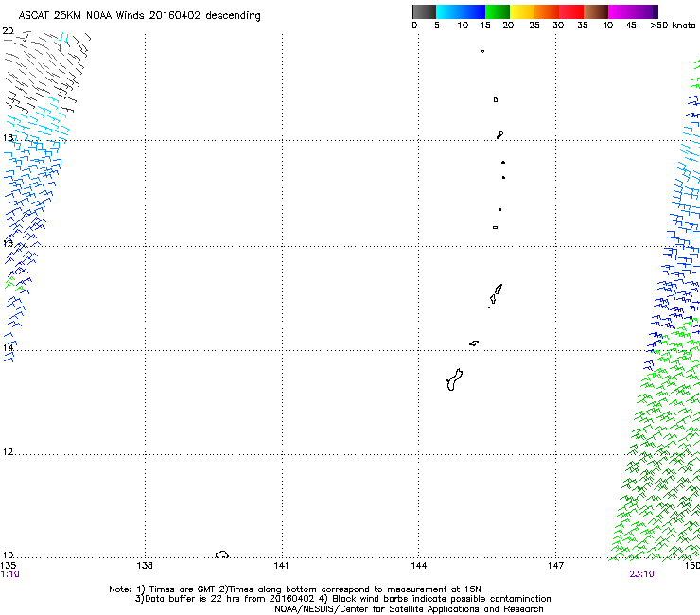Click the purple '23:10' pass time label
This screenshot has width=700, height=615.
tap(641, 574)
